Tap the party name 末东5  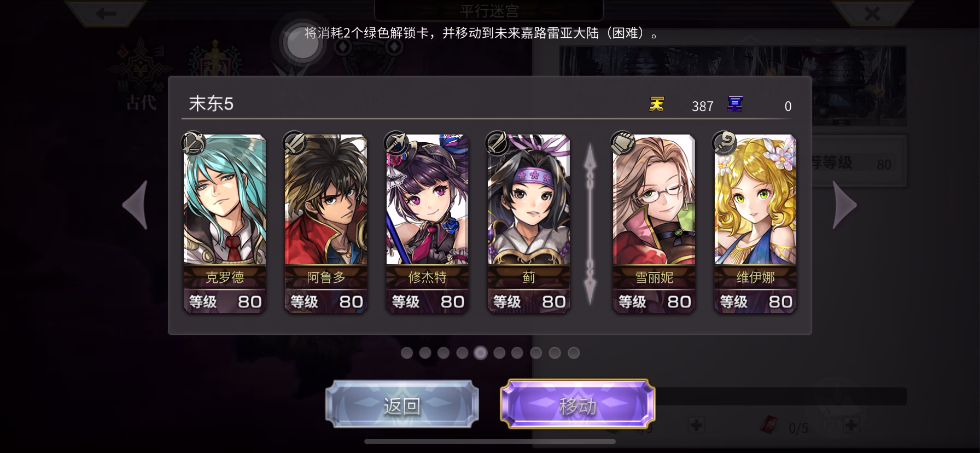point(211,103)
